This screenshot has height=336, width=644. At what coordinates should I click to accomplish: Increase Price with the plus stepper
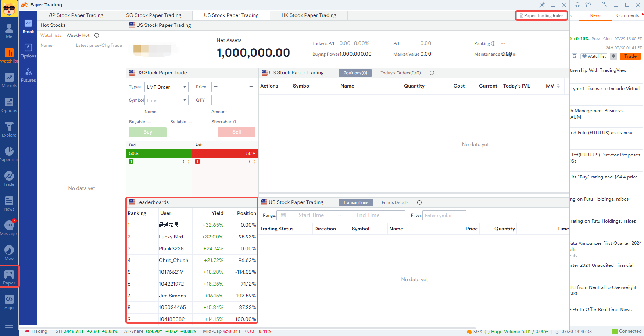[x=251, y=87]
